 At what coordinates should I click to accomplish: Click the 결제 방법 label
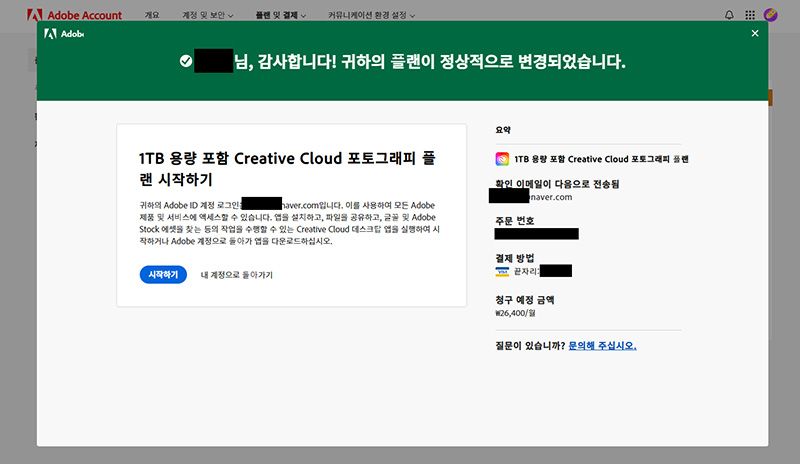coord(514,258)
